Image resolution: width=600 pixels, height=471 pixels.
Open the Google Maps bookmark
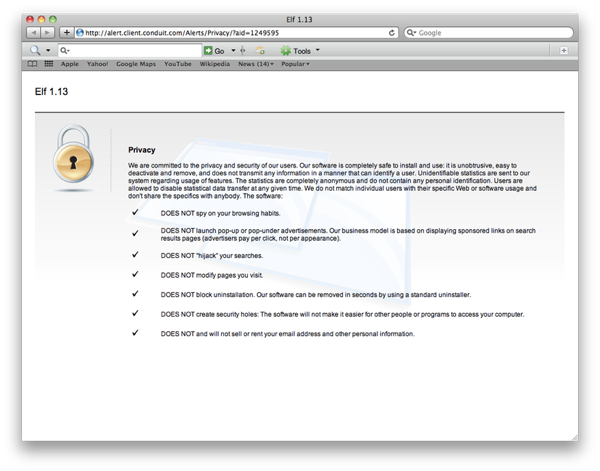click(136, 64)
